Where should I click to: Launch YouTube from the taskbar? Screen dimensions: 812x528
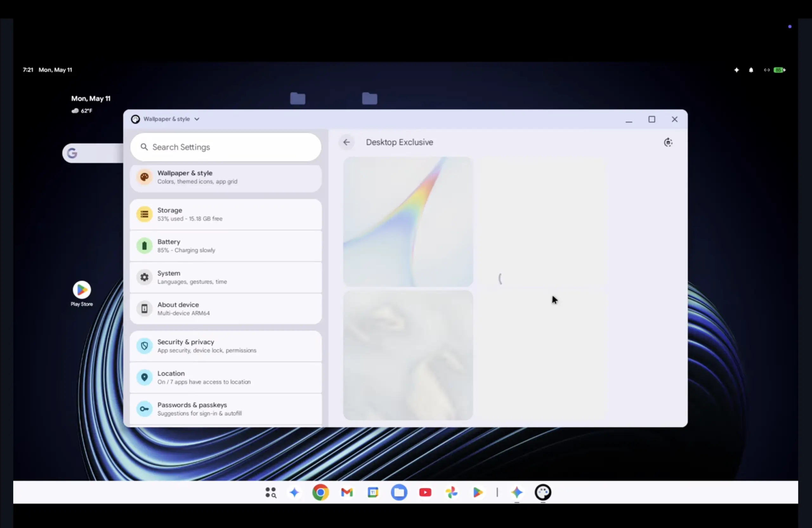(425, 492)
